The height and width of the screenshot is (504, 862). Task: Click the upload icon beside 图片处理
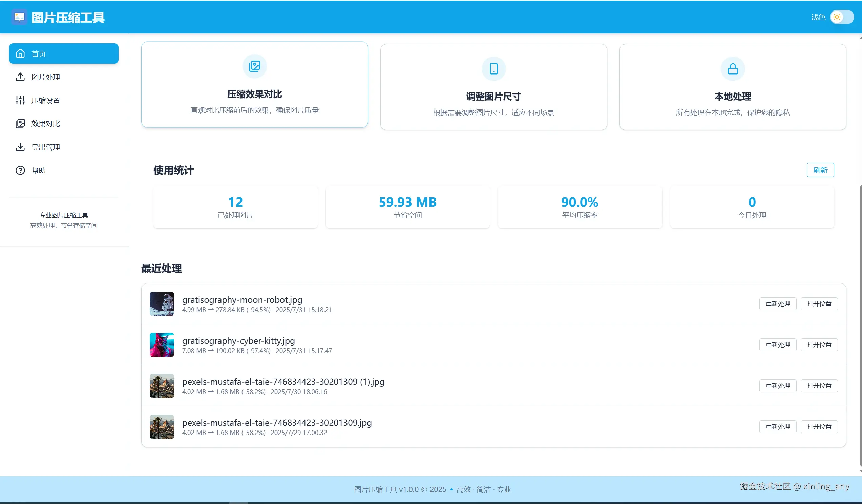pos(20,77)
